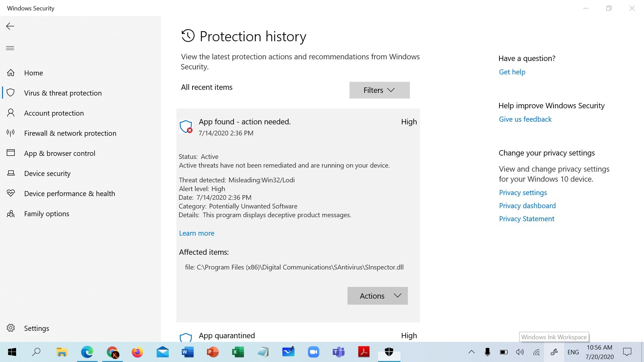Viewport: 644px width, 362px height.
Task: Click the Device security laptop icon
Action: coord(11,173)
